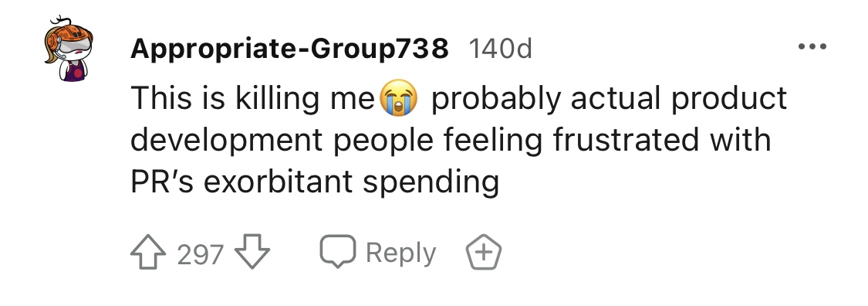Screen dimensions: 868x306
Task: Give an award using the plus badge icon
Action: point(483,253)
